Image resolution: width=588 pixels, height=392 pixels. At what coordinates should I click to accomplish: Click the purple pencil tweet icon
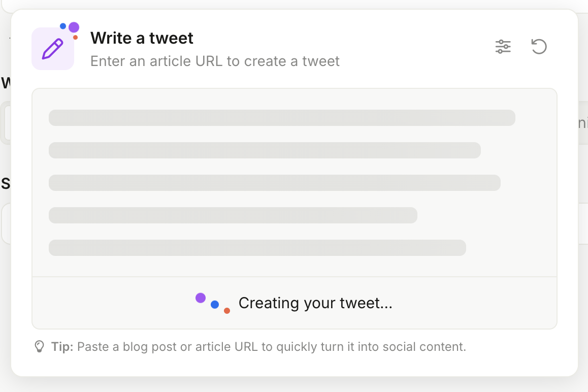(x=53, y=49)
